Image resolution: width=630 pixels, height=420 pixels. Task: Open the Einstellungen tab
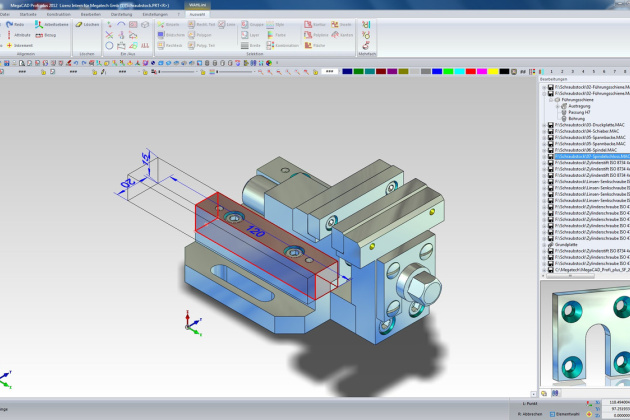point(155,15)
